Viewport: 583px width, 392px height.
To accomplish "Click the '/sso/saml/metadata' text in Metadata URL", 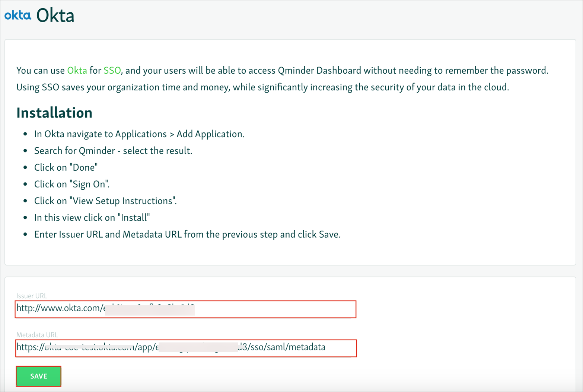I will click(x=286, y=347).
